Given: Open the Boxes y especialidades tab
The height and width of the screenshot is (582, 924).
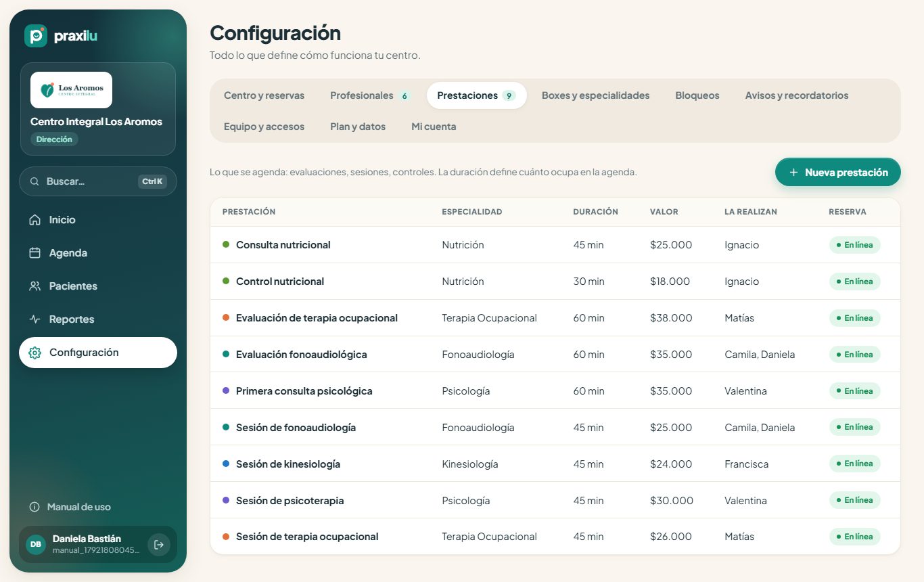Looking at the screenshot, I should pyautogui.click(x=596, y=95).
